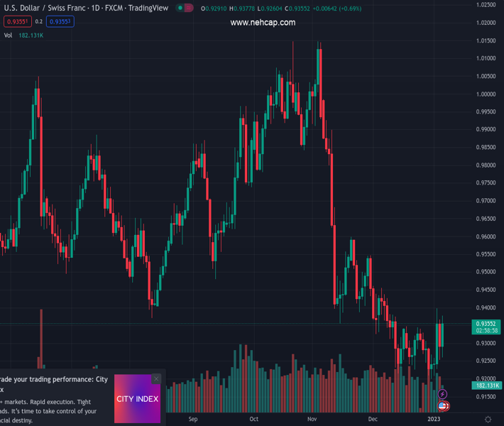Click the volume tag 182.131K on price axis
Viewport: 504px width, 426px height.
click(487, 386)
